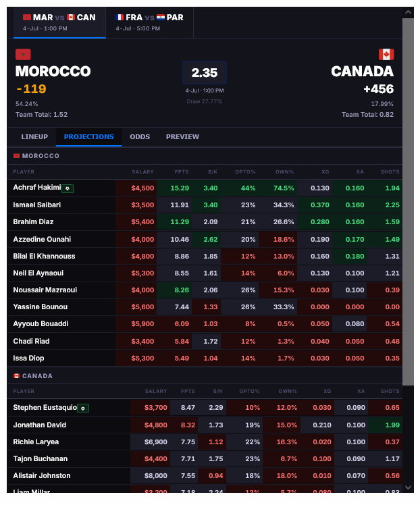The image size is (420, 505).
Task: Click the 2.35 total goals box
Action: click(205, 73)
